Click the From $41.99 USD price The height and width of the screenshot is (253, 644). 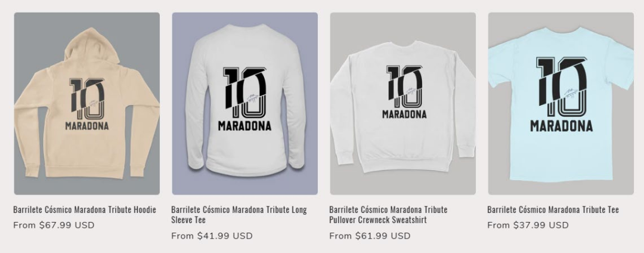(x=212, y=236)
